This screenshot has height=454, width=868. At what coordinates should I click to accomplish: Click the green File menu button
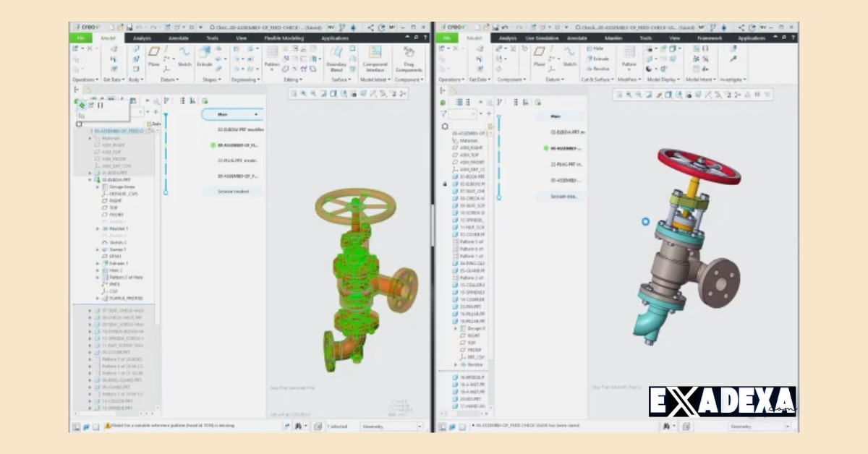pyautogui.click(x=81, y=38)
